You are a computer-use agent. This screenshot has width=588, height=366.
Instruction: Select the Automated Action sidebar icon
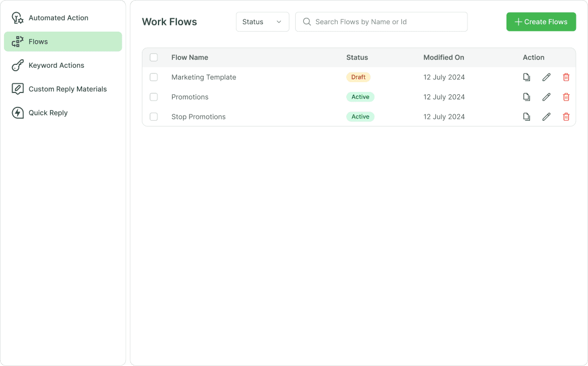pos(17,18)
